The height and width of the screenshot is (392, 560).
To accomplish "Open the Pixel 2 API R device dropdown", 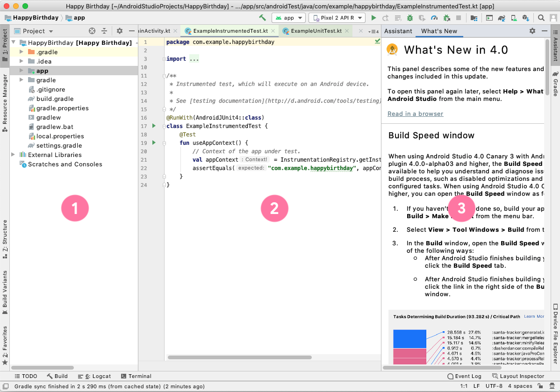I will (x=337, y=18).
